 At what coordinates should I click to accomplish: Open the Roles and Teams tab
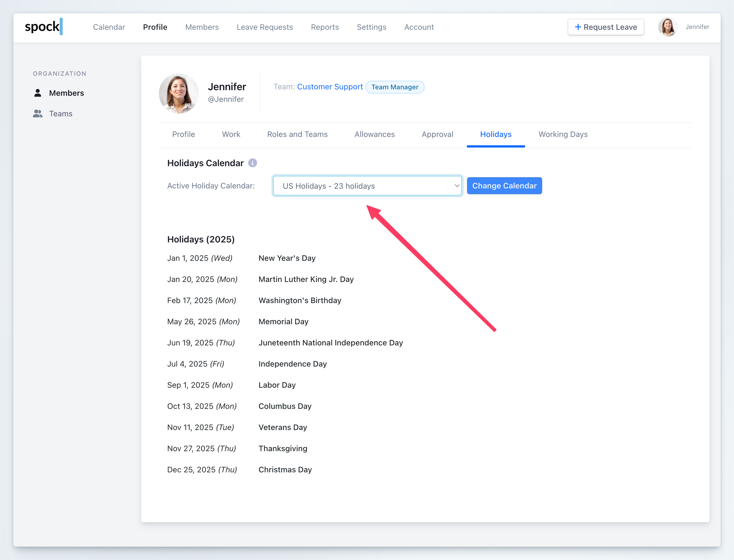click(297, 134)
